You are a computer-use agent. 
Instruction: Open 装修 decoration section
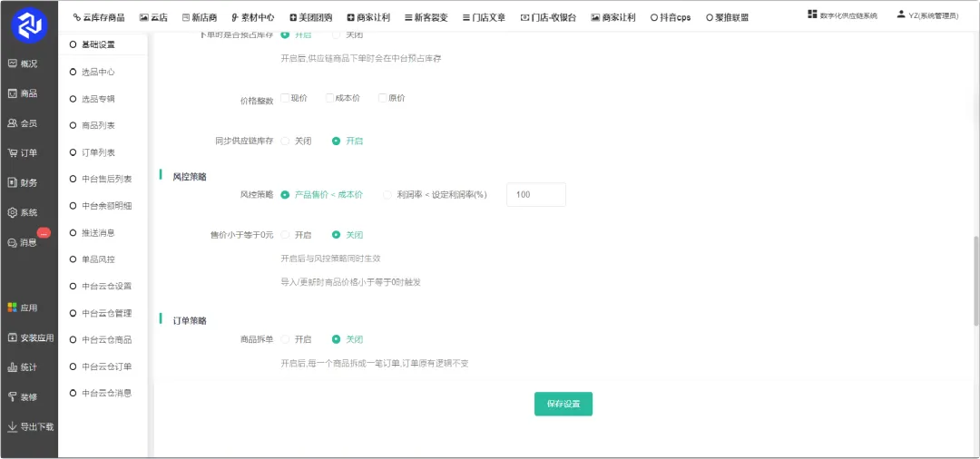click(23, 397)
